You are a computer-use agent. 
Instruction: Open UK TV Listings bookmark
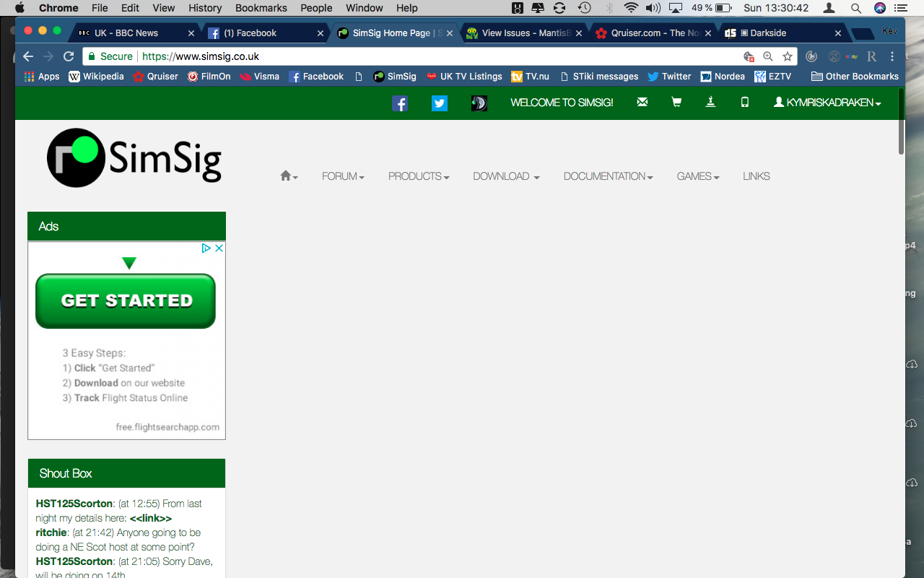tap(463, 77)
